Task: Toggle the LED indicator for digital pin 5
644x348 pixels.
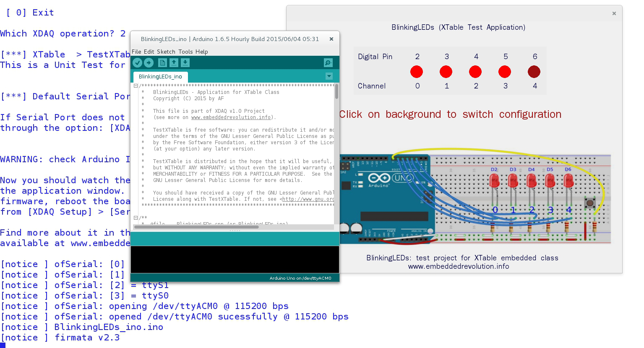Action: pyautogui.click(x=505, y=72)
